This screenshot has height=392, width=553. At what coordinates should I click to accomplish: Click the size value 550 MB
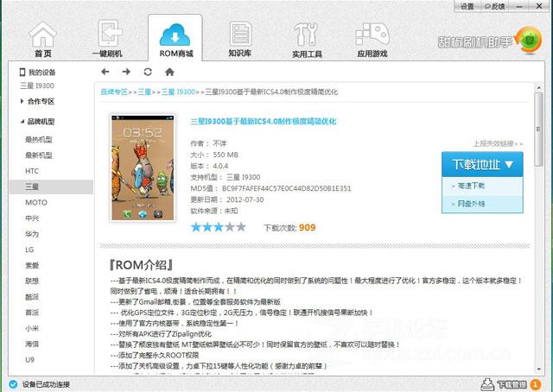coord(226,155)
